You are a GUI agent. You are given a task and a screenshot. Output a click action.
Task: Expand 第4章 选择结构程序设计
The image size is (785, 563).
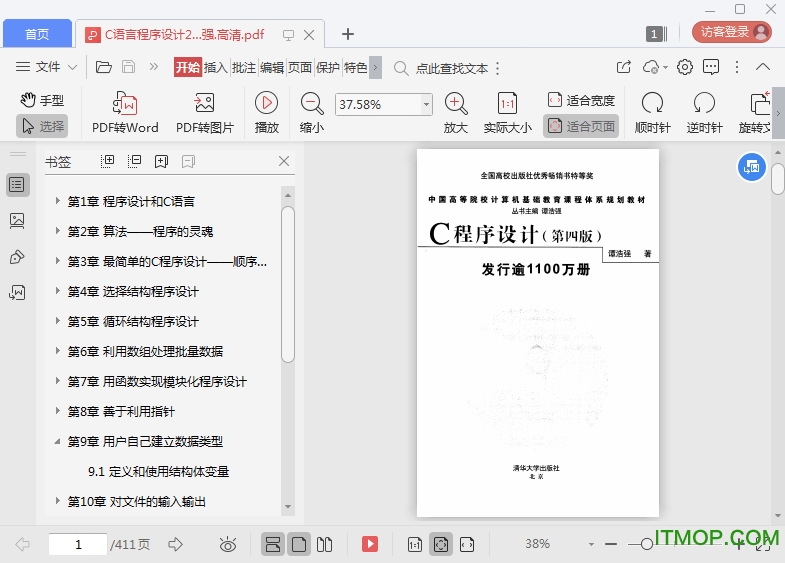tap(58, 291)
